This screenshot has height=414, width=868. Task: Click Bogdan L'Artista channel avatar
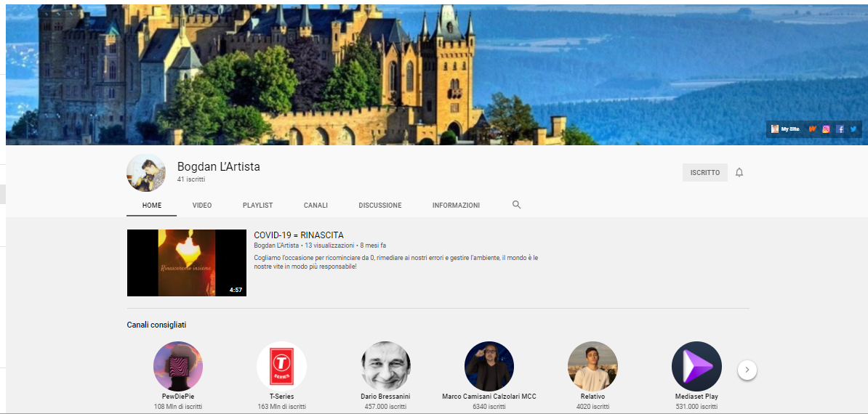coord(146,172)
